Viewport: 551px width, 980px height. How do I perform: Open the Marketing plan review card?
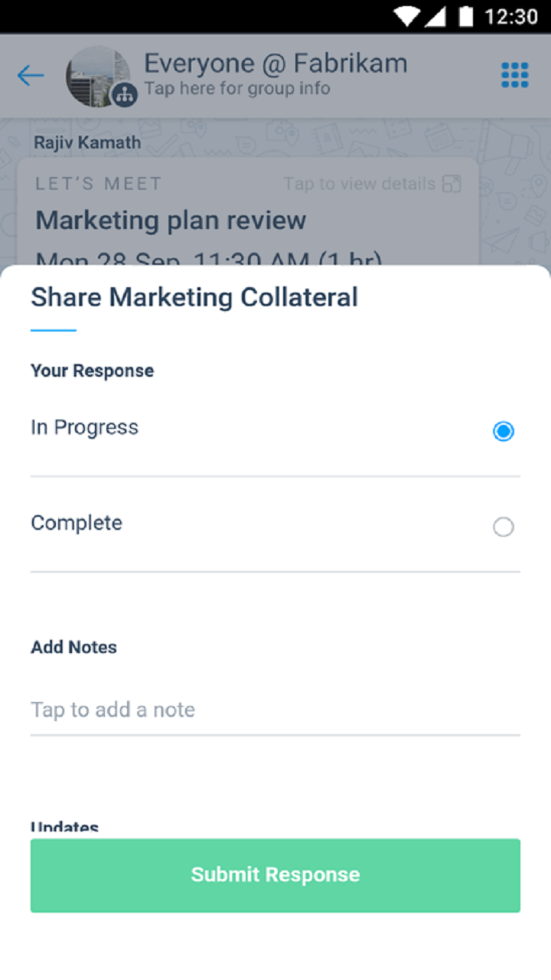(x=171, y=220)
